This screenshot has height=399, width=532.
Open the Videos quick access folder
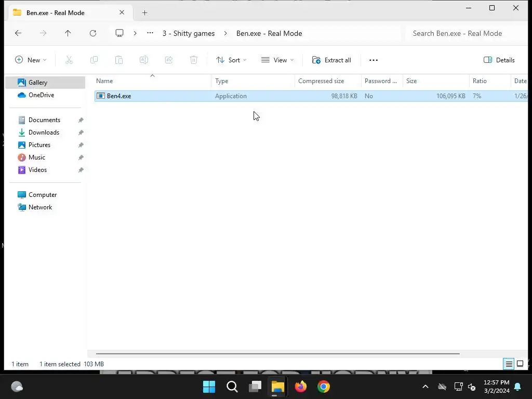[37, 170]
